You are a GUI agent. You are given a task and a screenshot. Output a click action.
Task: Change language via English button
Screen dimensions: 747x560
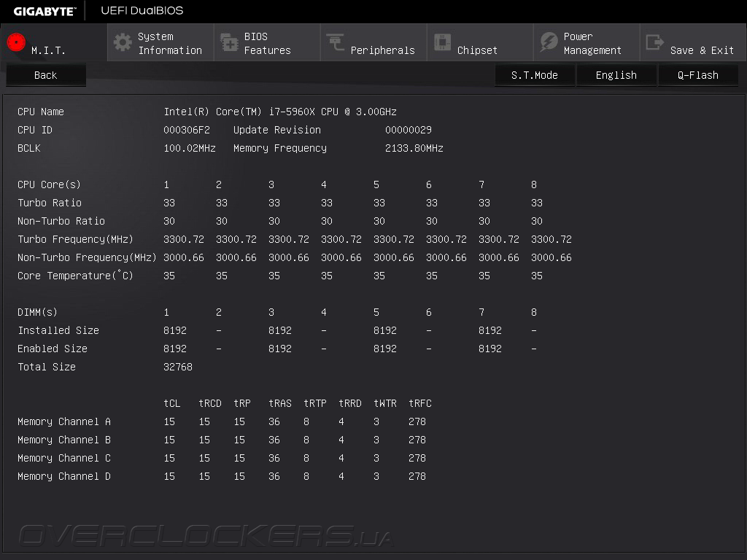tap(616, 75)
